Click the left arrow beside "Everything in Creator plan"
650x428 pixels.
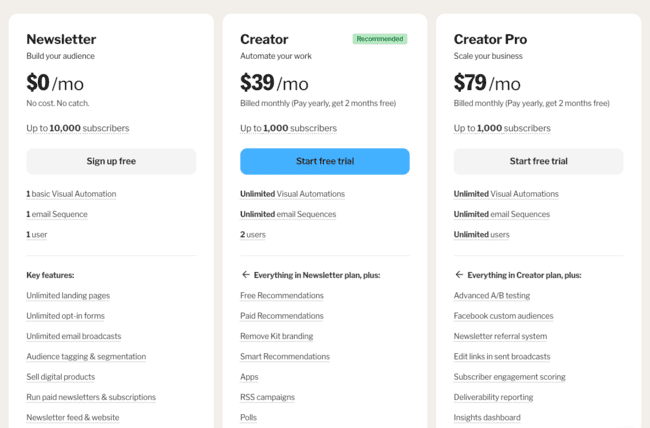point(459,275)
